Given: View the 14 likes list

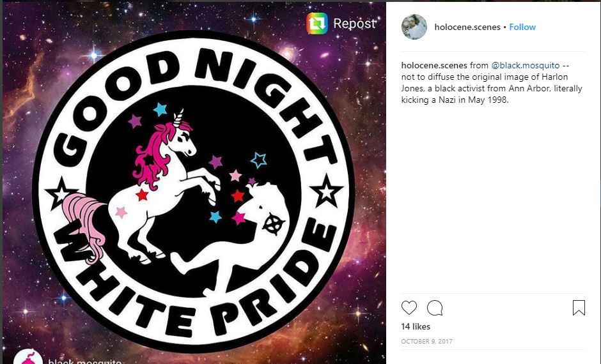Looking at the screenshot, I should 416,326.
